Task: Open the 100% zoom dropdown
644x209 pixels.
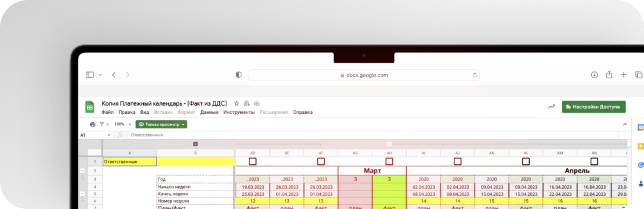Action: pos(123,124)
